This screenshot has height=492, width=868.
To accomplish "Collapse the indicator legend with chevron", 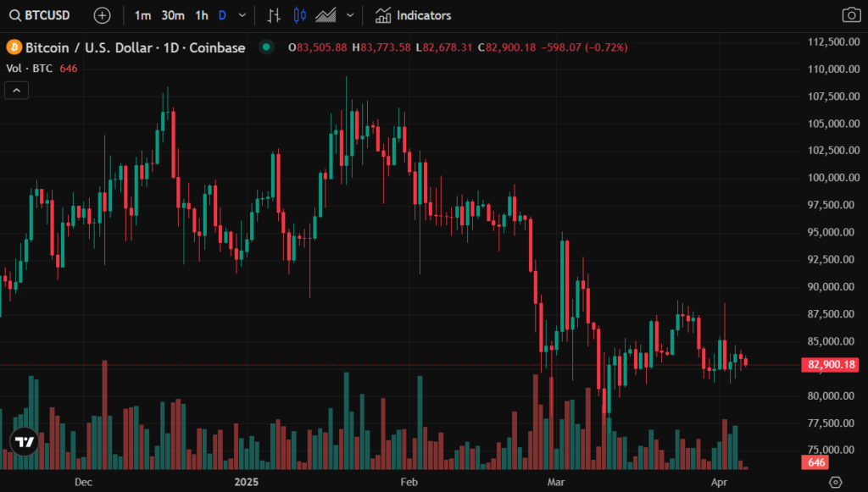I will tap(17, 90).
